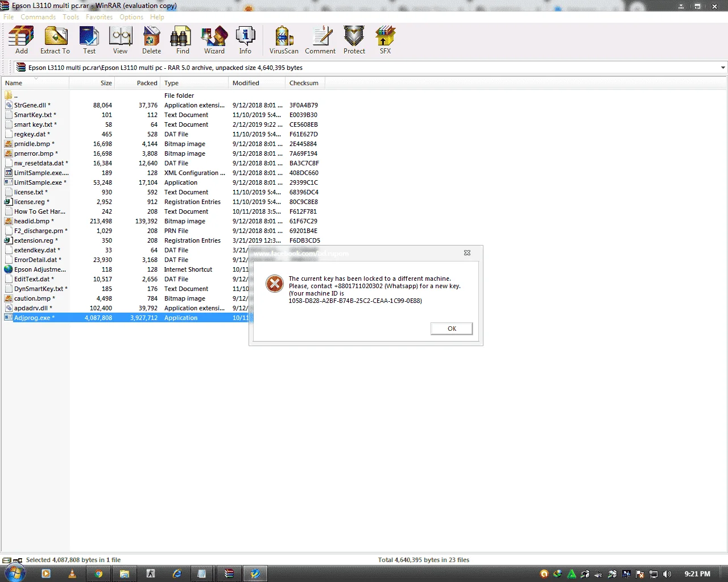Screen dimensions: 728x582
Task: Open Google Chrome from taskbar
Action: pyautogui.click(x=98, y=574)
